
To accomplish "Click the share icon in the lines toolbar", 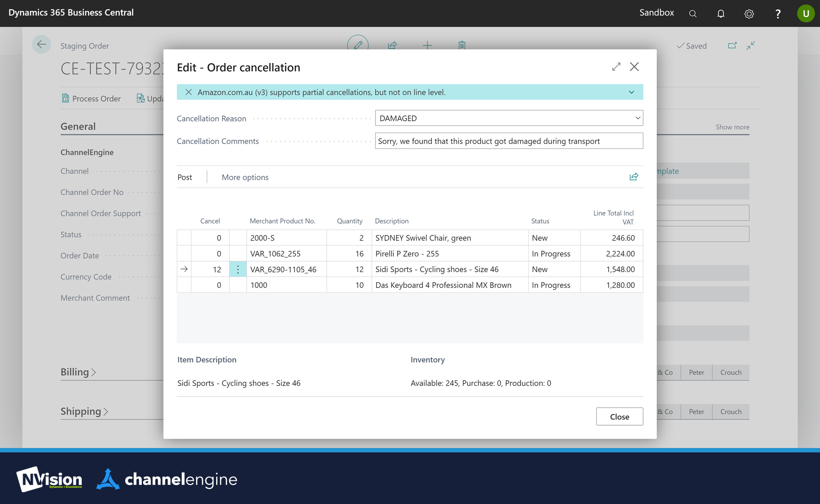I will coord(634,177).
